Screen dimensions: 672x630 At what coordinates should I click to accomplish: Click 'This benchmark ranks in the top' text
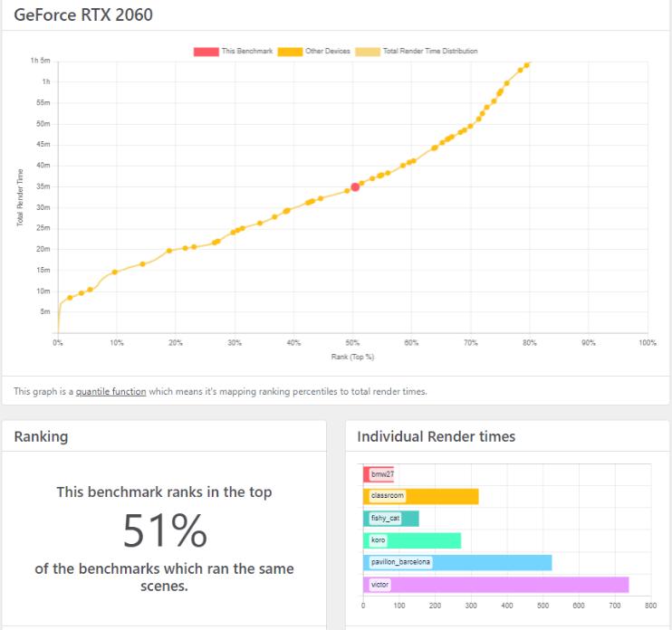(165, 492)
